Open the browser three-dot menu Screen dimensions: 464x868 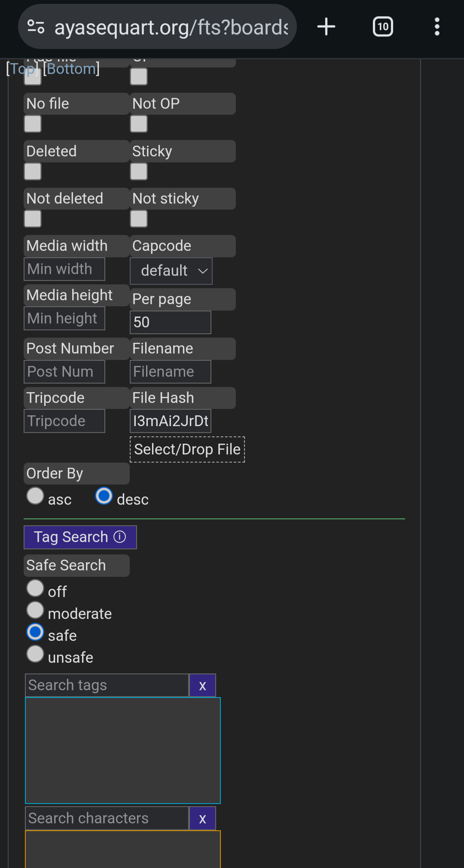437,27
